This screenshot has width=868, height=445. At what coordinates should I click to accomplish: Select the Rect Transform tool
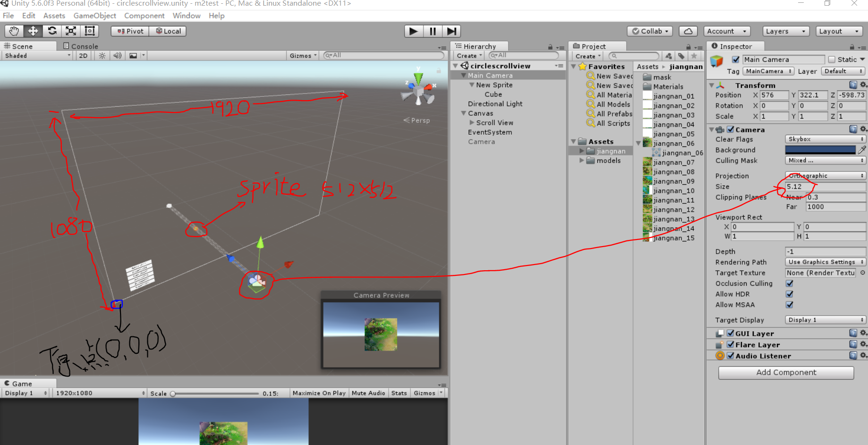point(90,31)
